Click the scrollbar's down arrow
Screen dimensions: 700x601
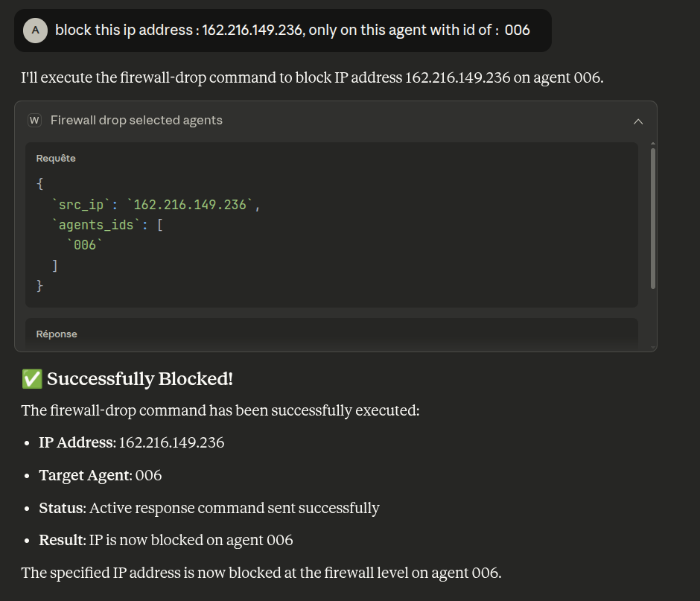(x=653, y=347)
